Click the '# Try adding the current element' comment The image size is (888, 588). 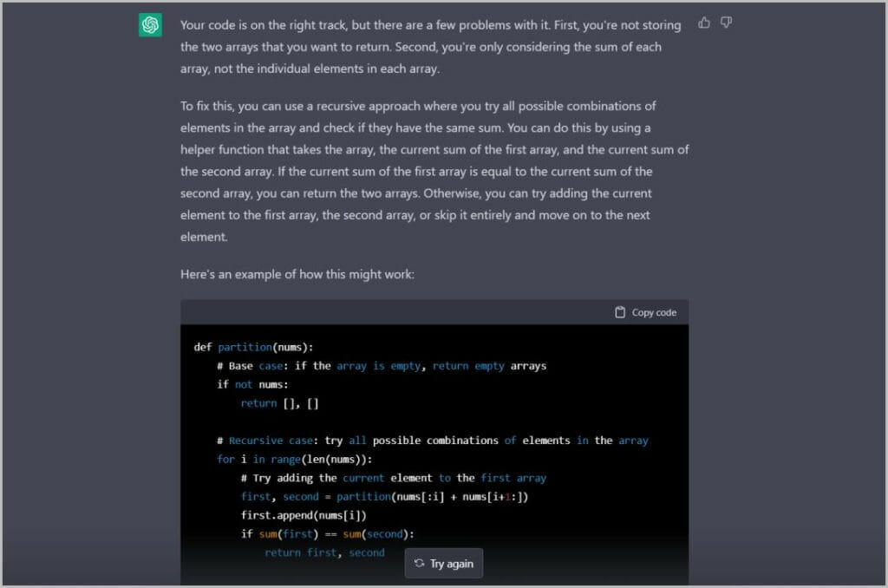[393, 478]
